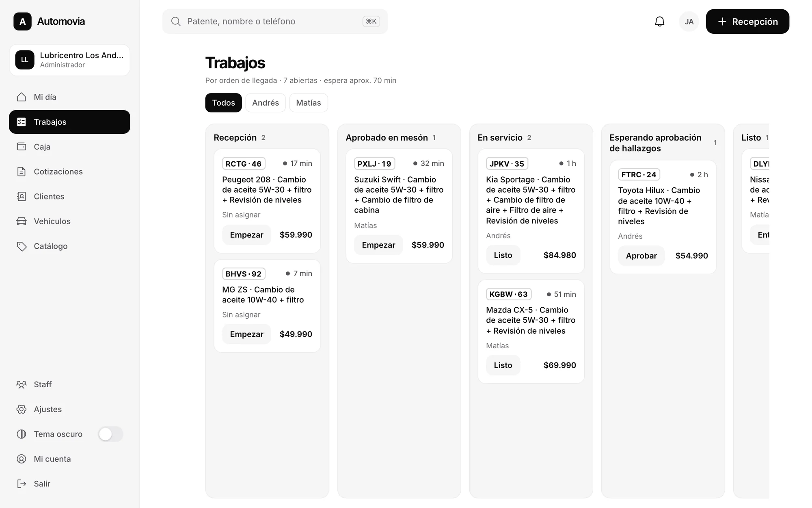Filter jobs by Matías
This screenshot has height=508, width=812.
pos(309,103)
